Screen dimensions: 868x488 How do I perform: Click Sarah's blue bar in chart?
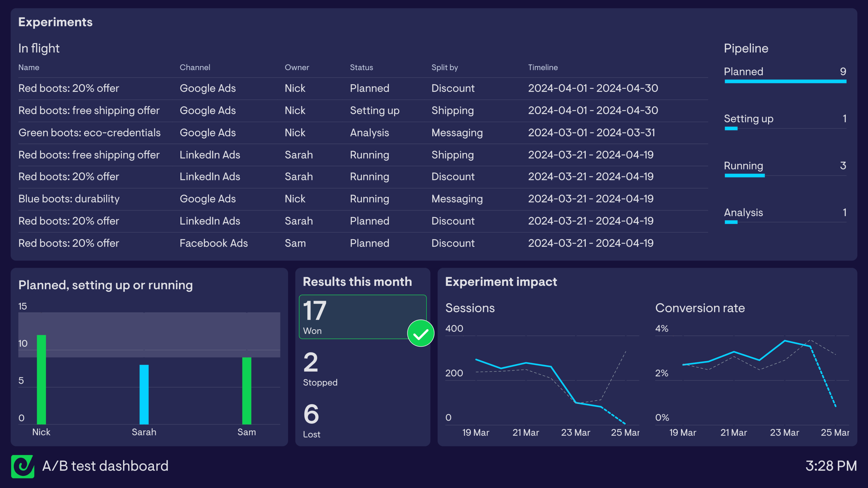[x=144, y=394]
